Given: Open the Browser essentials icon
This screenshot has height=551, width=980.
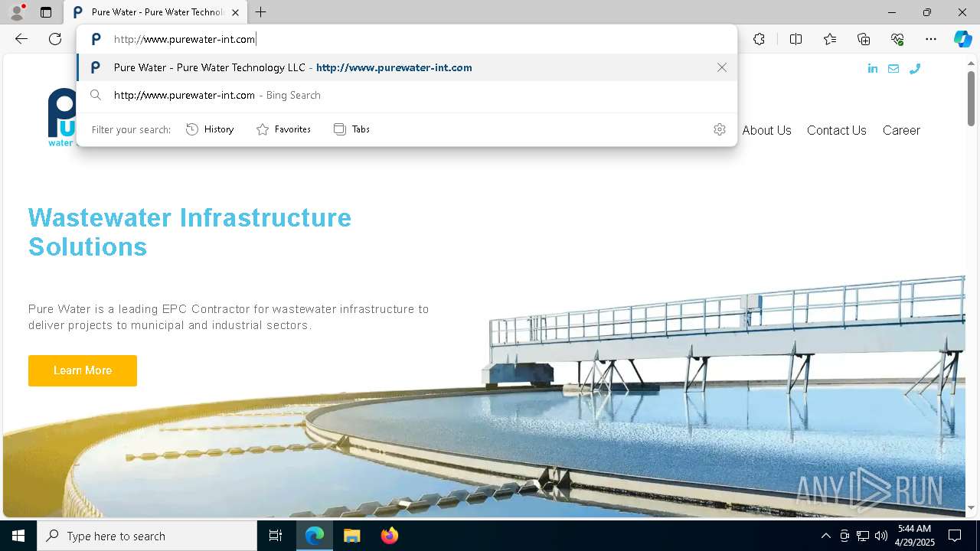Looking at the screenshot, I should pyautogui.click(x=897, y=39).
